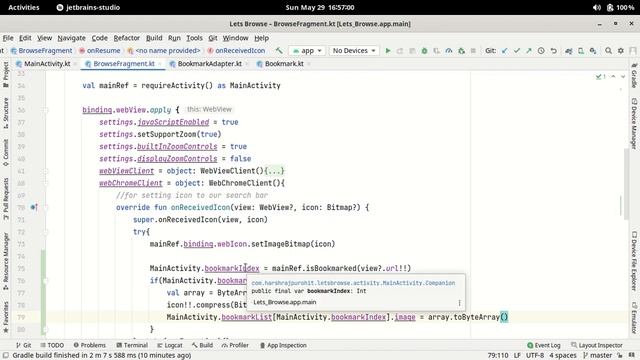Image resolution: width=640 pixels, height=360 pixels.
Task: Go to previous highlighted problem arrow
Action: (x=613, y=76)
